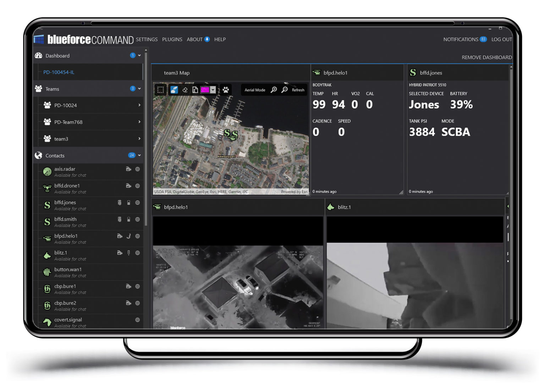This screenshot has width=545, height=392.
Task: Click the paw print icon on map
Action: click(x=226, y=90)
